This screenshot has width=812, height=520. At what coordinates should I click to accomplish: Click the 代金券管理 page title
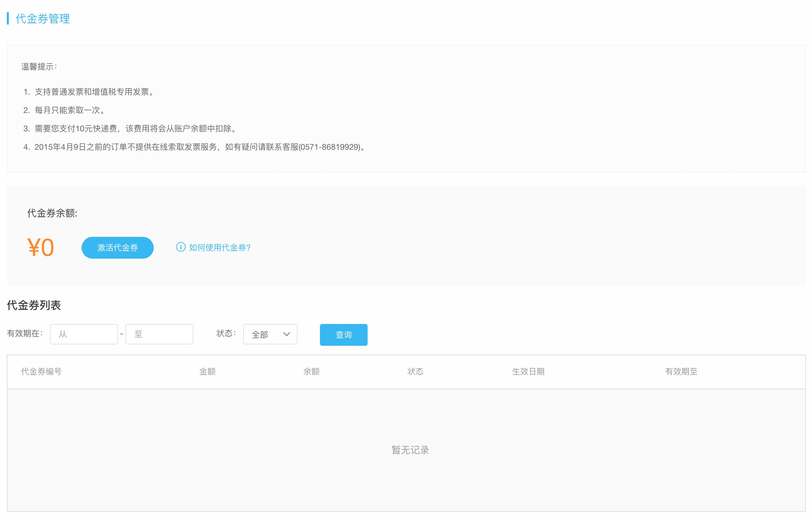pyautogui.click(x=43, y=19)
